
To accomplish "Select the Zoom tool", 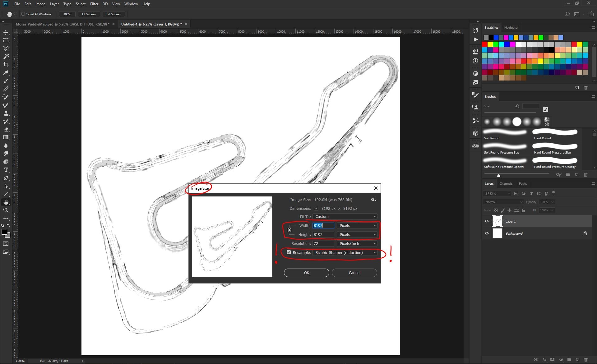I will 6,210.
